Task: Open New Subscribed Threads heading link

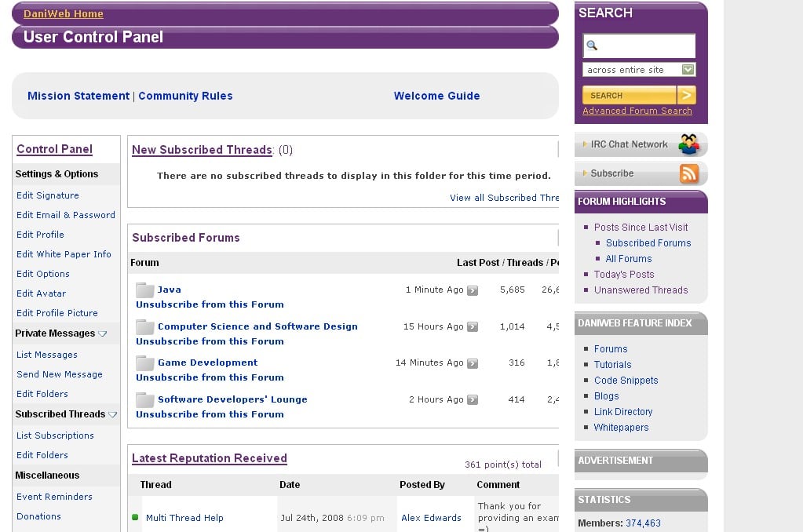Action: coord(202,150)
